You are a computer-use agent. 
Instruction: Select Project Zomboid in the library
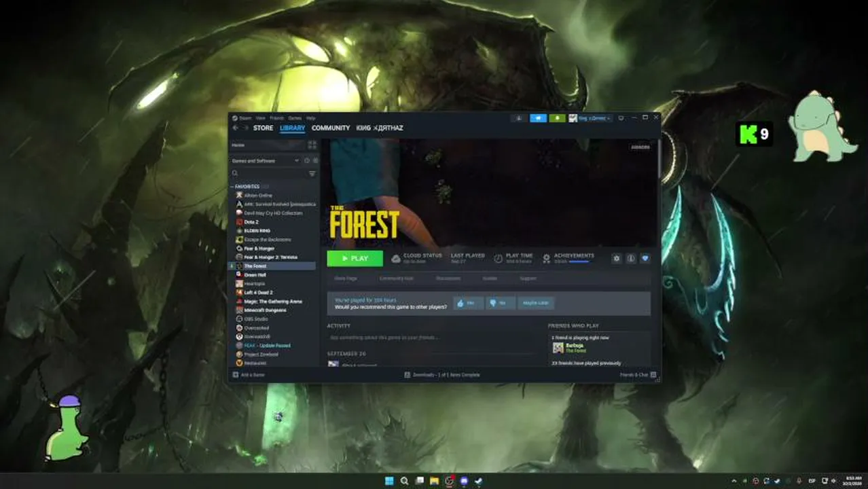(262, 355)
